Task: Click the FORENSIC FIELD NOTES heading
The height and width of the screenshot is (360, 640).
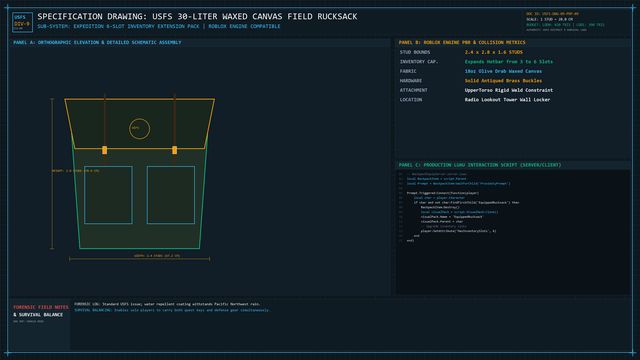Action: point(41,307)
